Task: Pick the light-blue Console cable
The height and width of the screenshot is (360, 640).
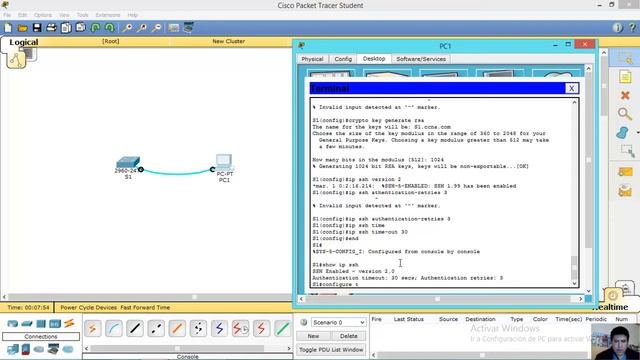Action: 114,329
